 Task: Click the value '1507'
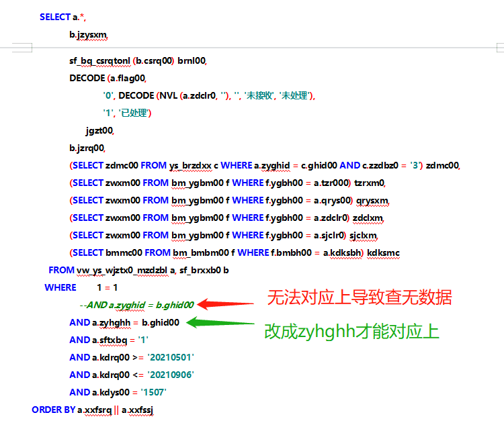coord(153,392)
